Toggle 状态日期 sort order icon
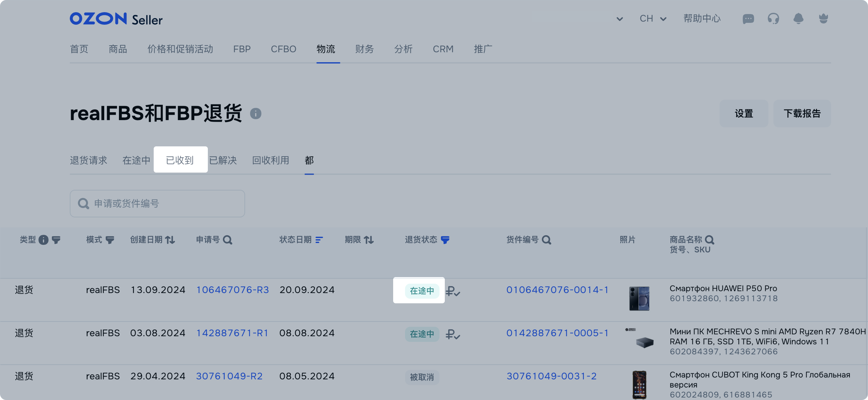Screen dimensions: 868x400 [319, 240]
